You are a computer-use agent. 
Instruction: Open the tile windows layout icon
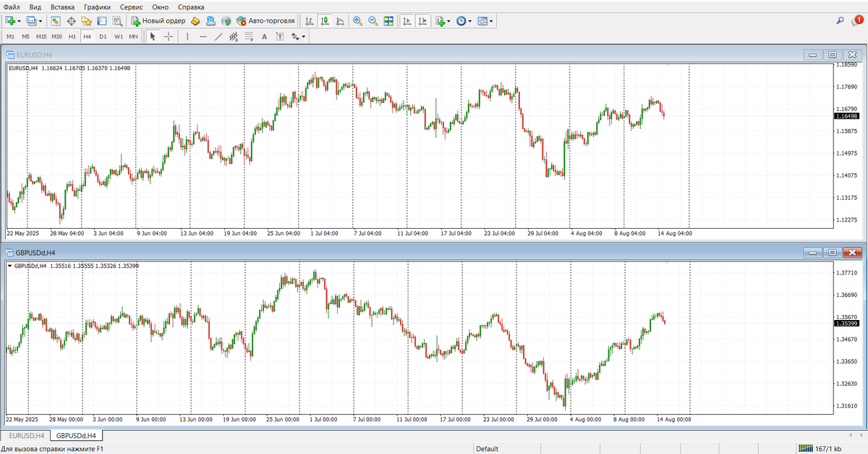click(x=388, y=21)
